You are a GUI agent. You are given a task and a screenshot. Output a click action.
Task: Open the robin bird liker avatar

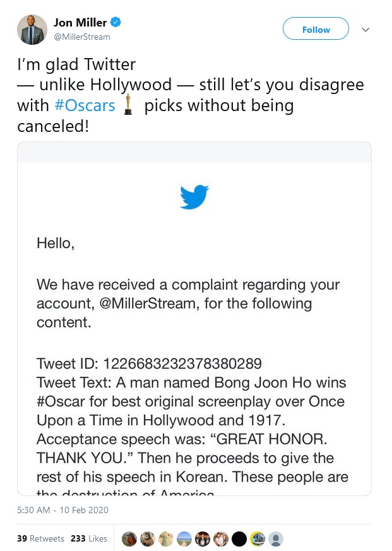tap(129, 539)
